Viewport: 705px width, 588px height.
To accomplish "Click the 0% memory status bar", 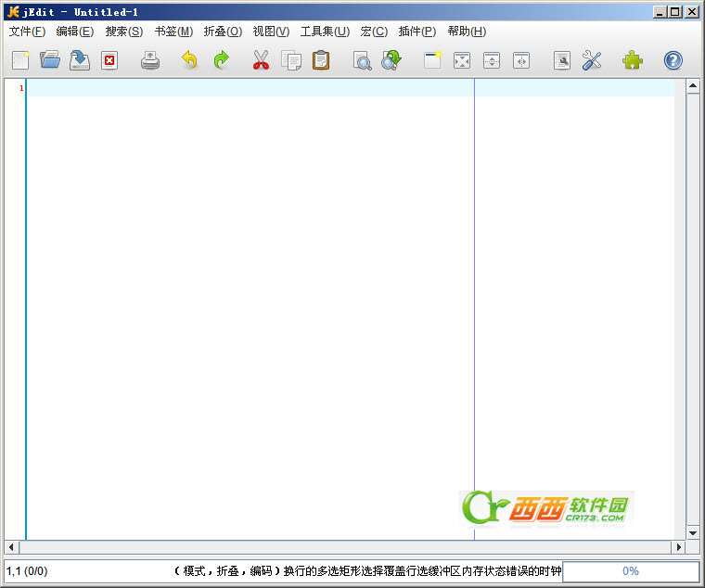I will click(x=631, y=571).
